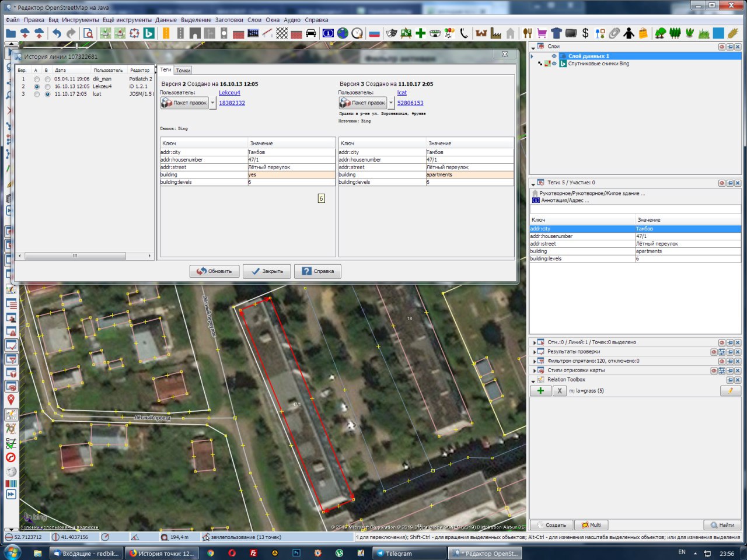The width and height of the screenshot is (747, 560).
Task: Toggle visibility eye of Слой данных 1
Action: 554,56
